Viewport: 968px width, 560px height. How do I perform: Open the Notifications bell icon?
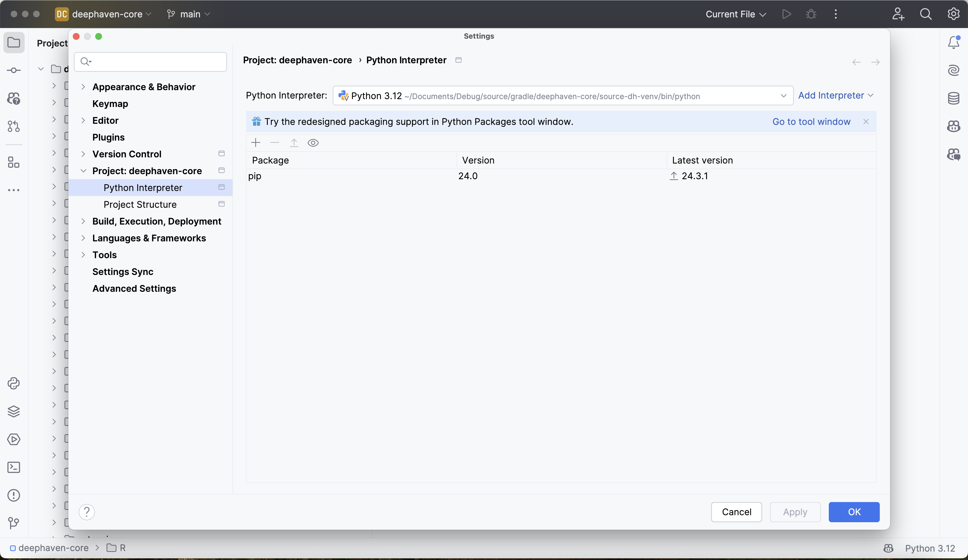point(954,42)
